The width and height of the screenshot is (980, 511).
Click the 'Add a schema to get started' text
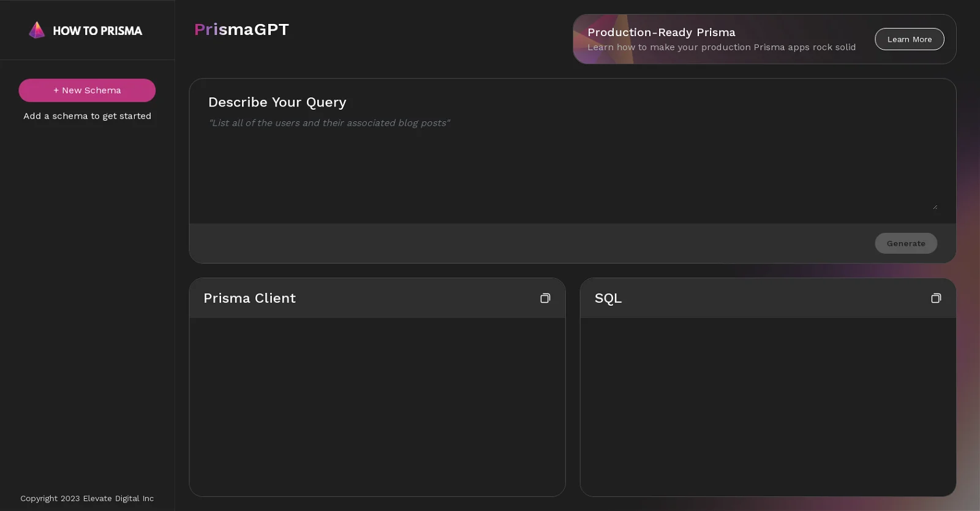tap(87, 116)
